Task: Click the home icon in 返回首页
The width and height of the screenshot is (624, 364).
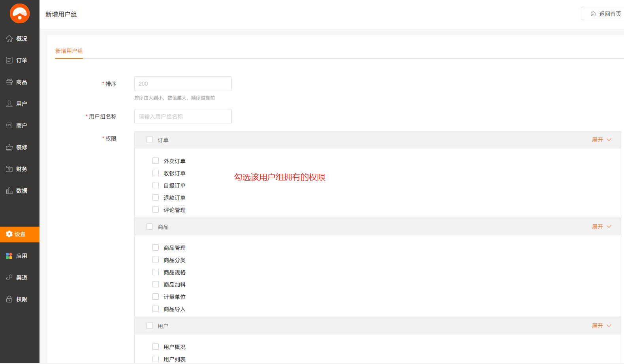Action: coord(593,14)
